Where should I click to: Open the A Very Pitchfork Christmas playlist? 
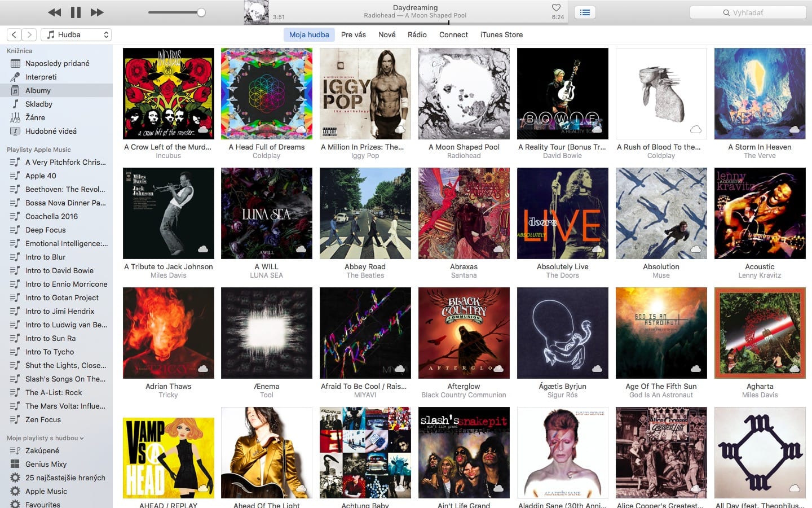point(56,162)
